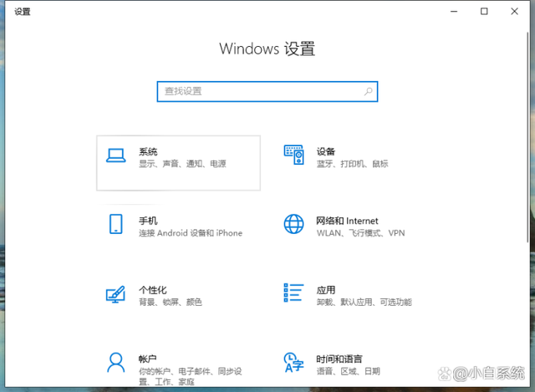Click the 时间和语言 category title text
This screenshot has height=392, width=535.
pyautogui.click(x=334, y=358)
